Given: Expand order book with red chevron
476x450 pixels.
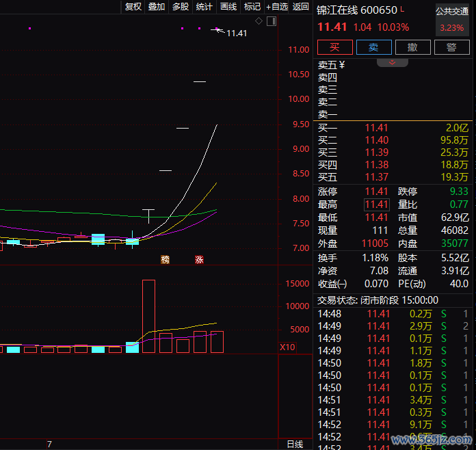Looking at the screenshot, I should pyautogui.click(x=392, y=62).
